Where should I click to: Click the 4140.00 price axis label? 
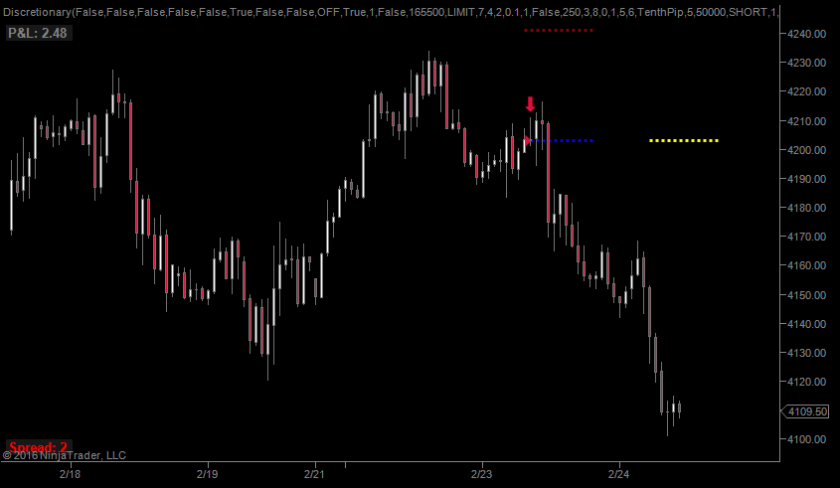pos(806,324)
